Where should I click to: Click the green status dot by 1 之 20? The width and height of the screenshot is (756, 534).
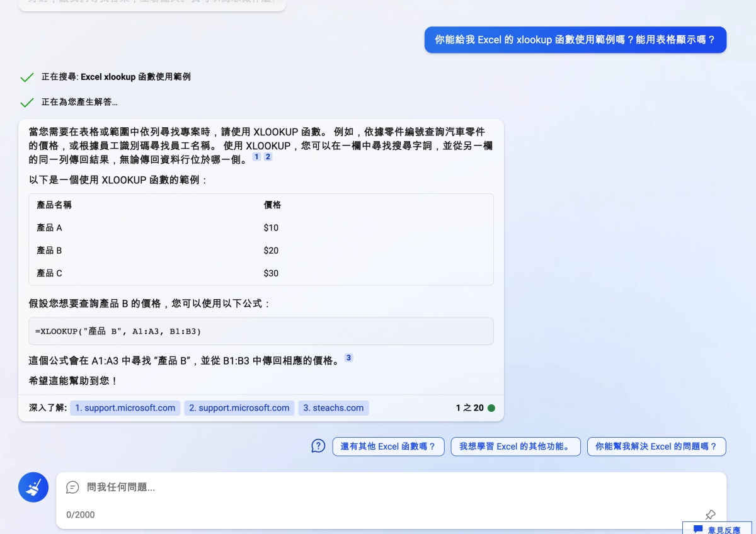(x=491, y=408)
